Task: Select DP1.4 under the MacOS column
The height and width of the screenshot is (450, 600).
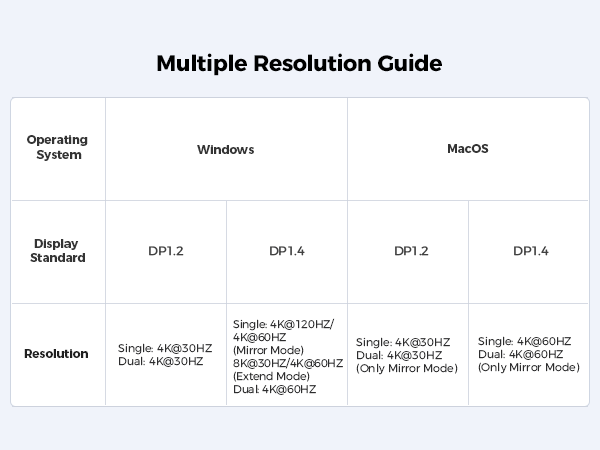Action: pyautogui.click(x=531, y=251)
